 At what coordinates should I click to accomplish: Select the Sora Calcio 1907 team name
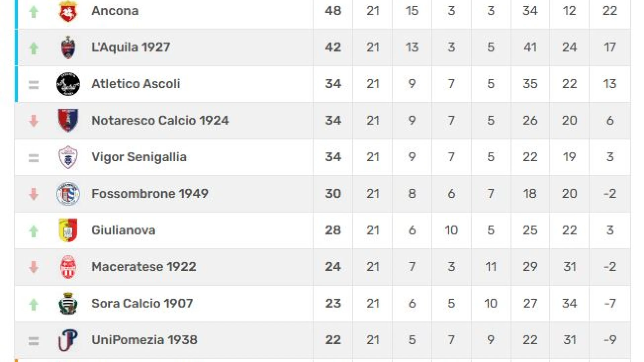142,303
